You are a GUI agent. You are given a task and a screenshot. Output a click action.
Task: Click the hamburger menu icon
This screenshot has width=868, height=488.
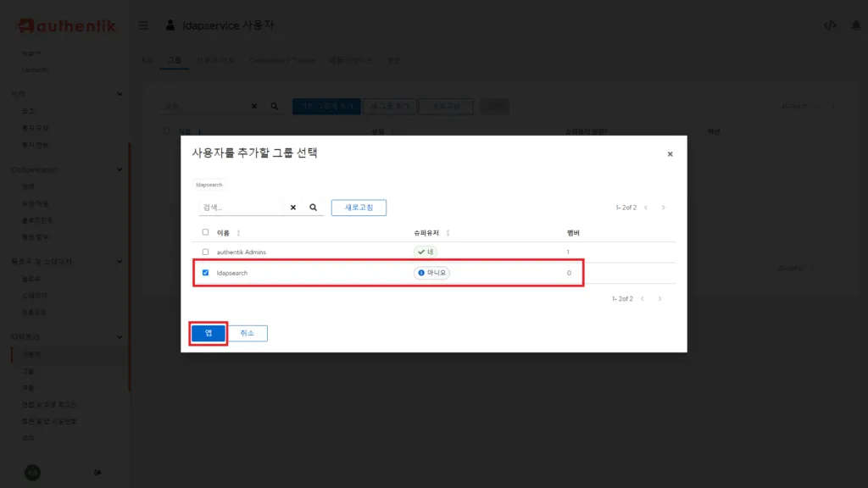tap(142, 25)
